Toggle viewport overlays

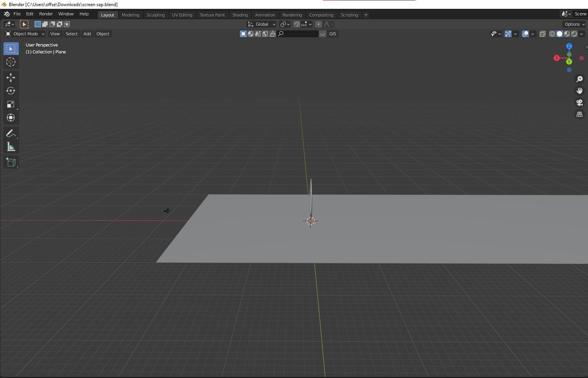tap(525, 34)
